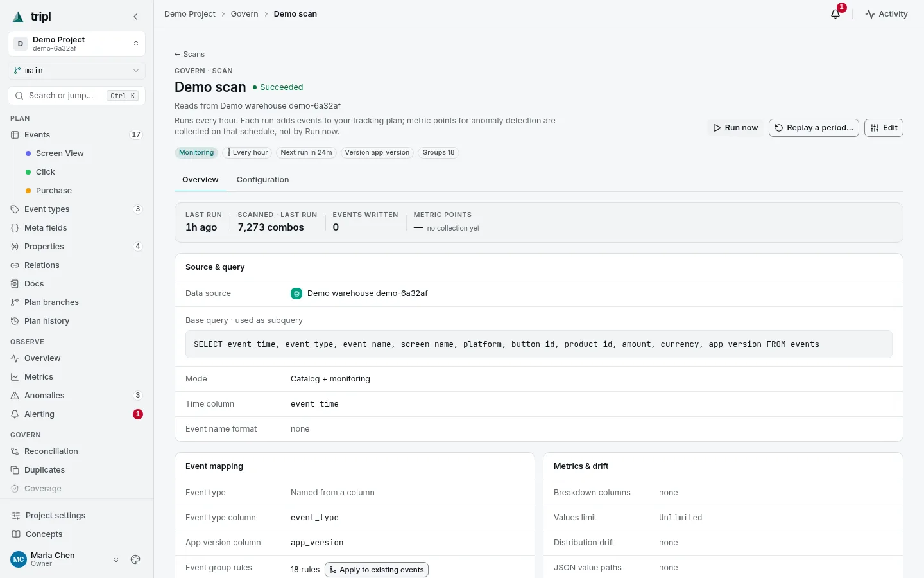
Task: Click the Edit button
Action: (884, 128)
